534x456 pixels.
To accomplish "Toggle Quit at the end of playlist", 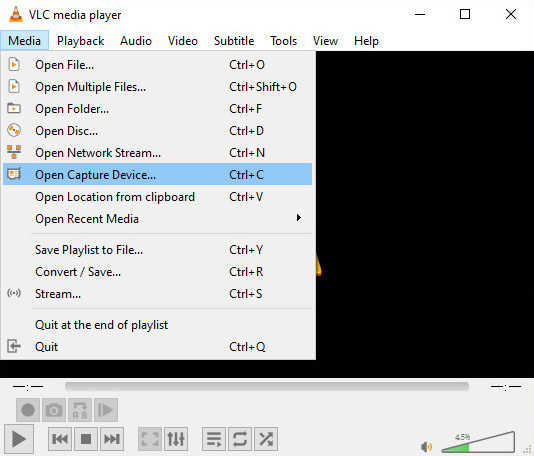I will tap(157, 325).
